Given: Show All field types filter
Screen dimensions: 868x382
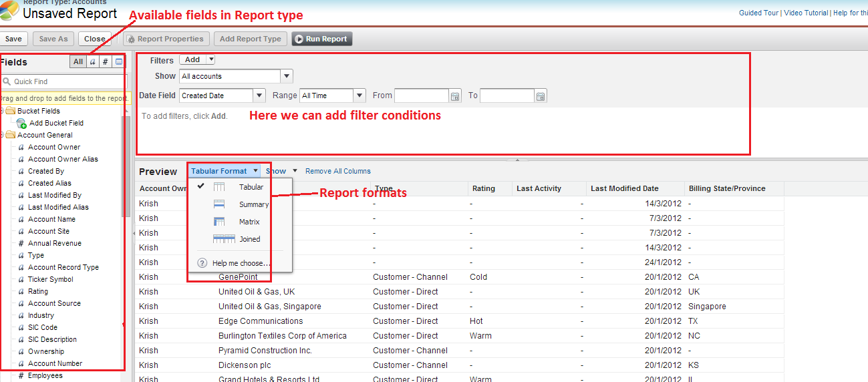Looking at the screenshot, I should pyautogui.click(x=78, y=61).
